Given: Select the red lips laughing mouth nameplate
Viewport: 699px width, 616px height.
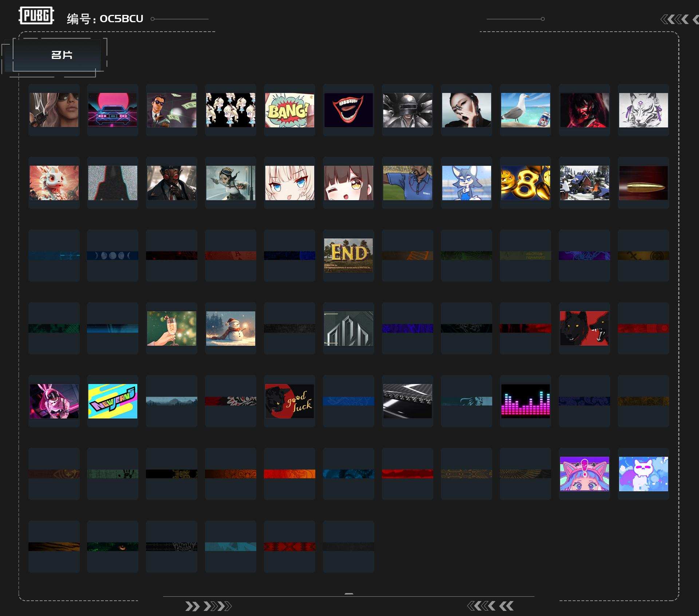Looking at the screenshot, I should click(x=348, y=110).
